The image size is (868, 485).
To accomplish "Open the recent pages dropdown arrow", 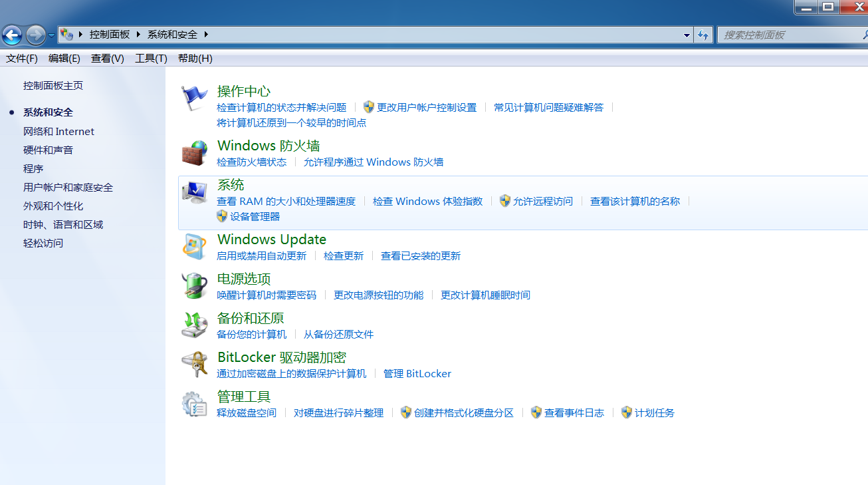I will coord(51,35).
